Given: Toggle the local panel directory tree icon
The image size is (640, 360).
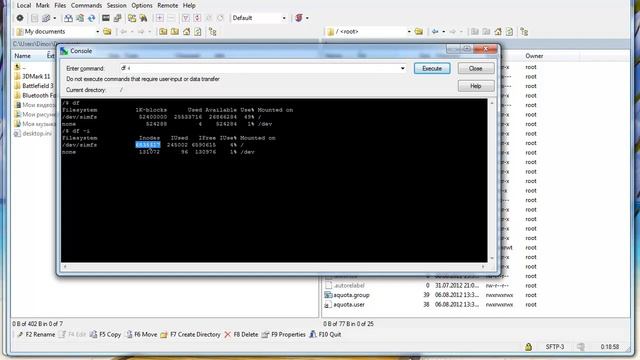Looking at the screenshot, I should (212, 31).
